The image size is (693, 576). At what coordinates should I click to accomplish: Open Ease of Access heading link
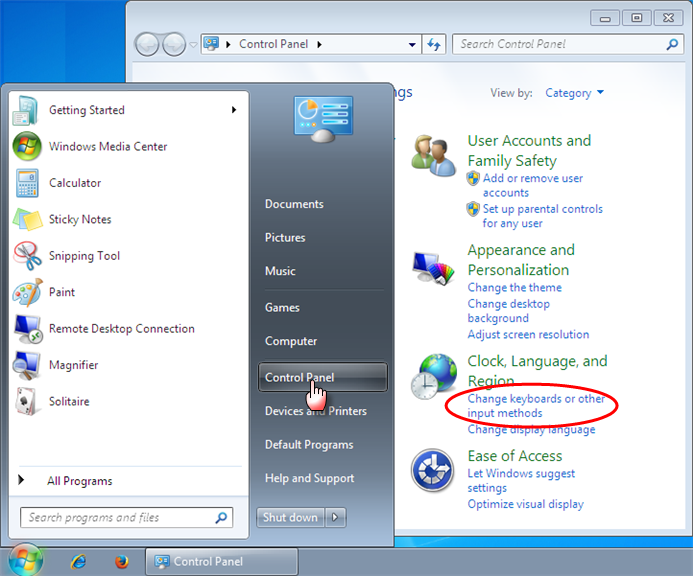click(515, 456)
